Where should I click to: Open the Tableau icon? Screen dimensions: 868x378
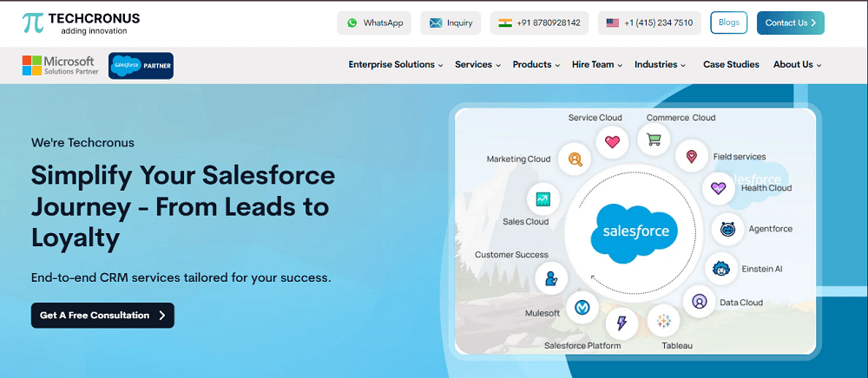(x=664, y=321)
